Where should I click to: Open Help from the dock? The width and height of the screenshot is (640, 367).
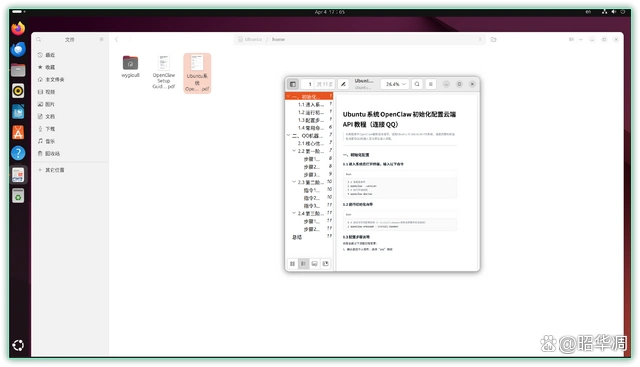[18, 153]
